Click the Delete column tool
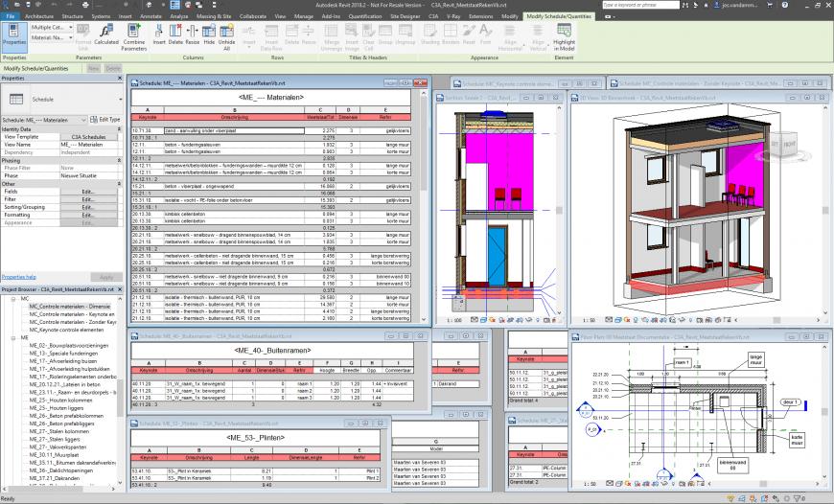Viewport: 834px width, 504px height. point(175,35)
